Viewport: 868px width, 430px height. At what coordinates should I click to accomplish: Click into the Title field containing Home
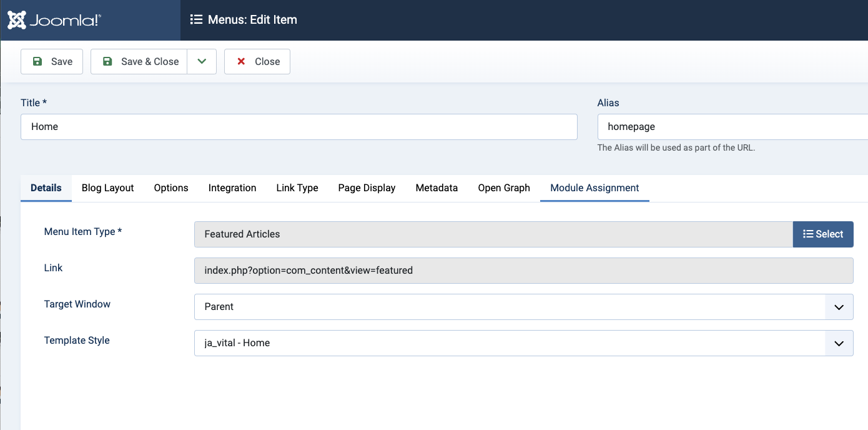(298, 126)
